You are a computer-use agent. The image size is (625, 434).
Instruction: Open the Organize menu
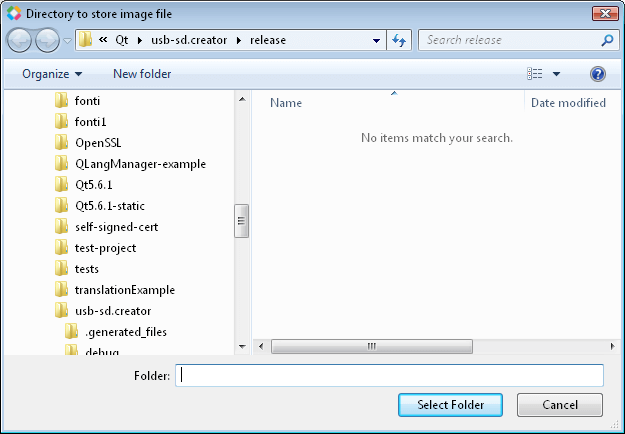52,74
